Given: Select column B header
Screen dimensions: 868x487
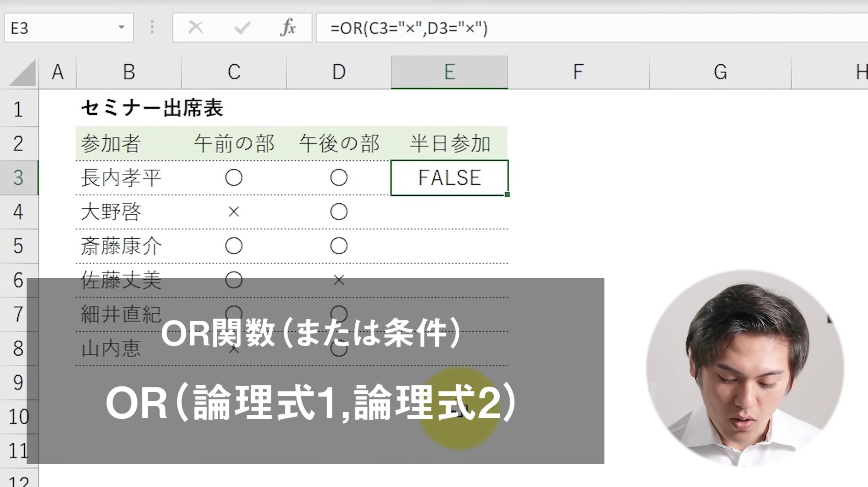Looking at the screenshot, I should (129, 72).
